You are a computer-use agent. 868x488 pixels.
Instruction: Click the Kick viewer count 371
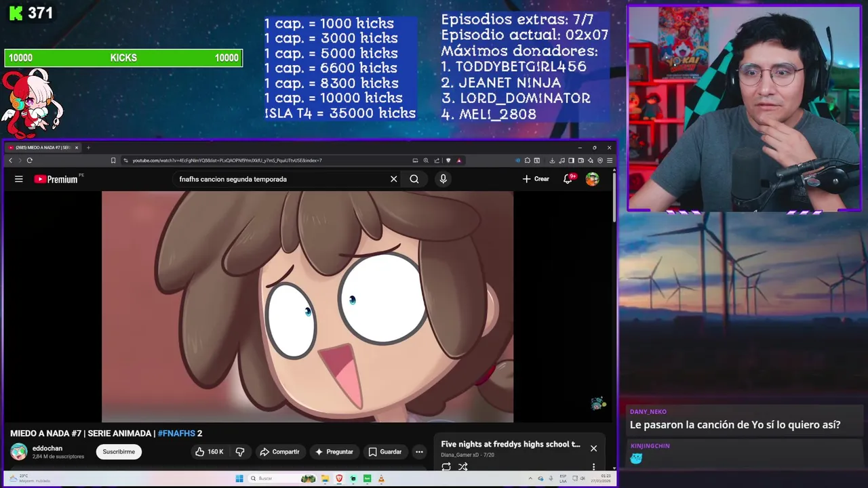coord(41,13)
